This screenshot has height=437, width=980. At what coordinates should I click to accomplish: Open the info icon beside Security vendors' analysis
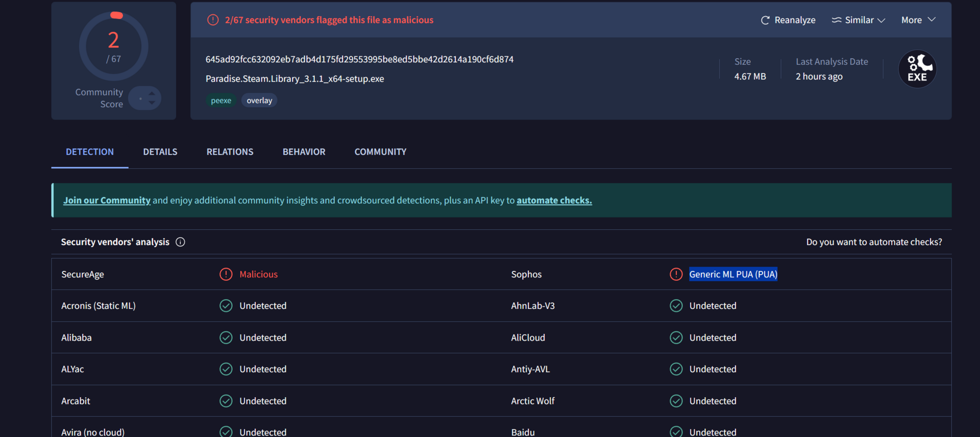coord(180,242)
